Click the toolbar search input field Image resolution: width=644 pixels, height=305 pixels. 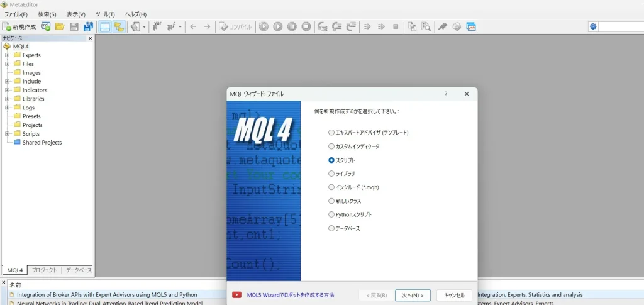(621, 26)
